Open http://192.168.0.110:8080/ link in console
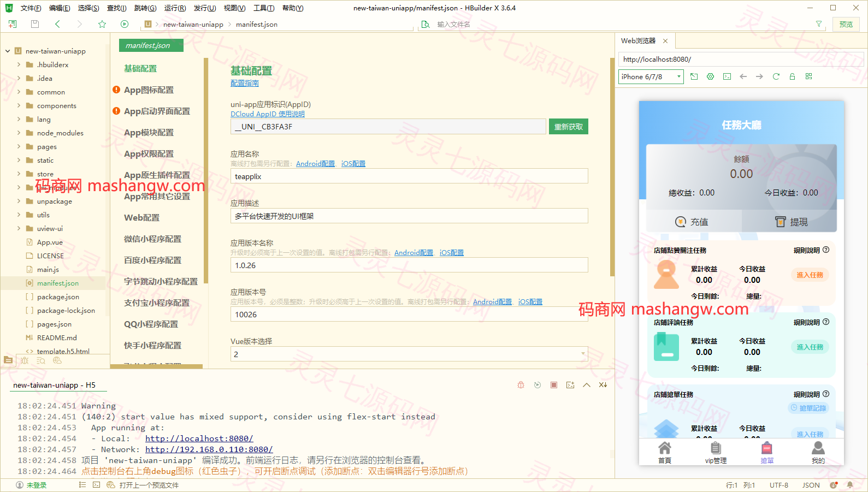868x492 pixels. tap(209, 449)
